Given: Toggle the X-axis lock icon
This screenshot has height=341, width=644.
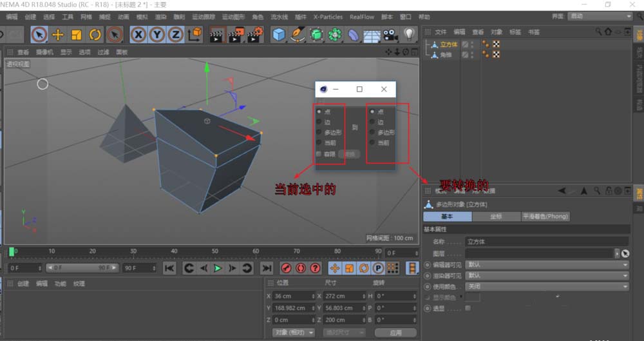Looking at the screenshot, I should click(138, 35).
